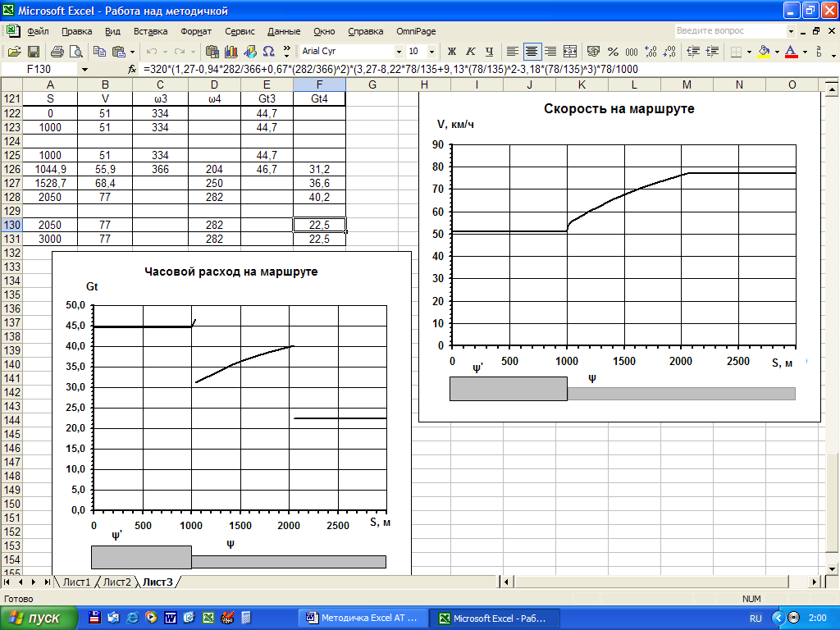
Task: Increase decimal places icon
Action: point(651,52)
